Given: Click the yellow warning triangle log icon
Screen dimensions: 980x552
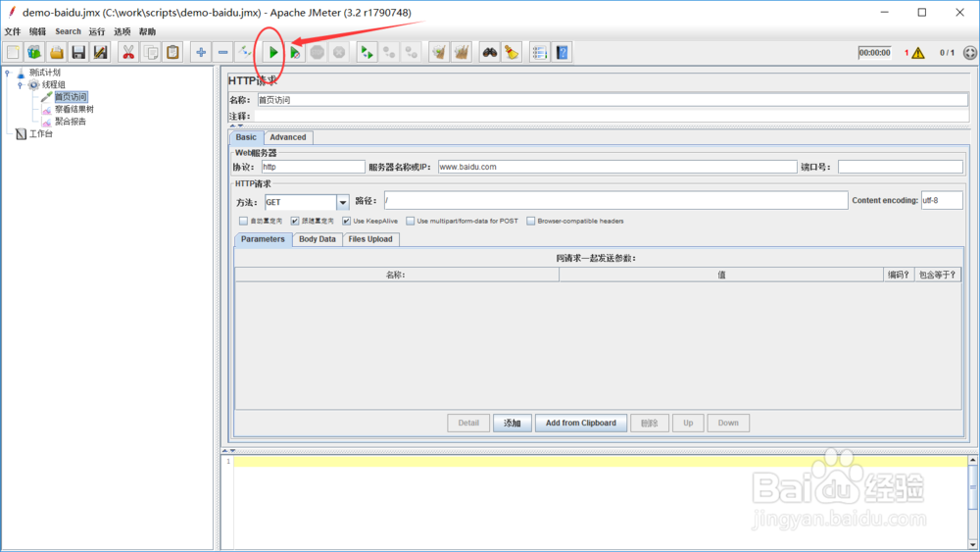Looking at the screenshot, I should click(x=918, y=53).
